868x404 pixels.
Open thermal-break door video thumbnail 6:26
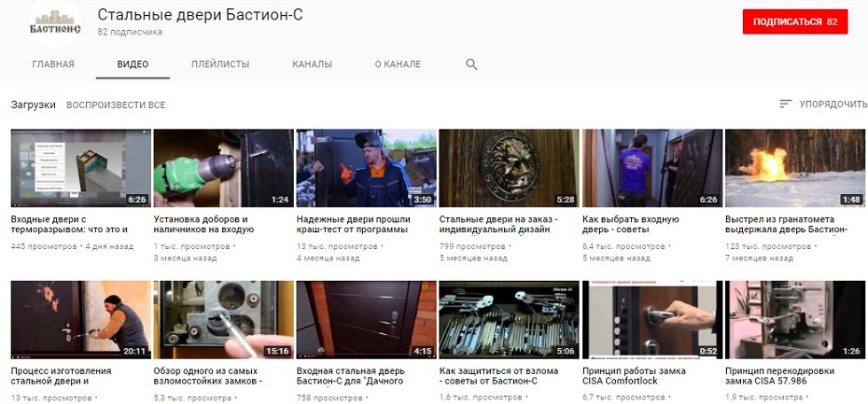(x=81, y=168)
